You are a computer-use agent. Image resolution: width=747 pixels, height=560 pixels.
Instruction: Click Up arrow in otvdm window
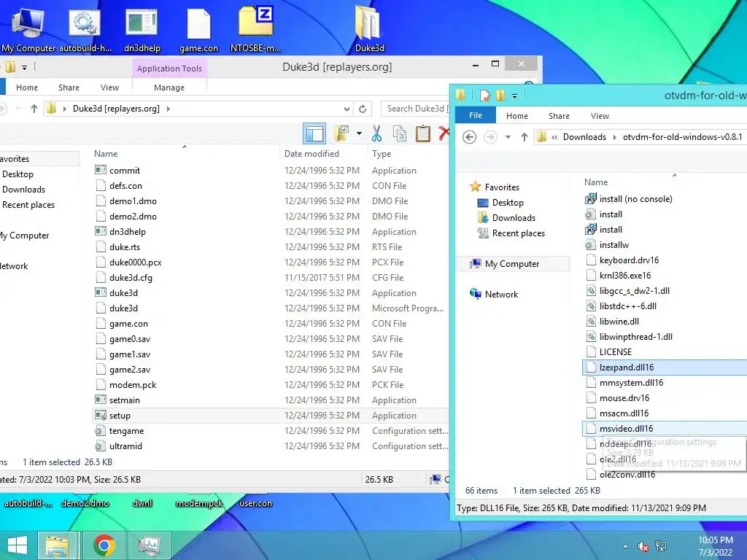click(524, 137)
